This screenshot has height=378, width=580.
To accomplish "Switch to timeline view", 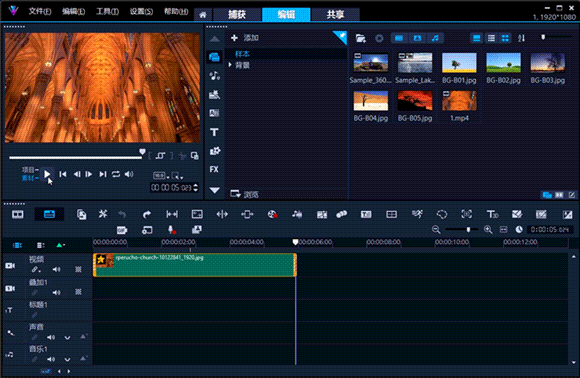I will (49, 214).
